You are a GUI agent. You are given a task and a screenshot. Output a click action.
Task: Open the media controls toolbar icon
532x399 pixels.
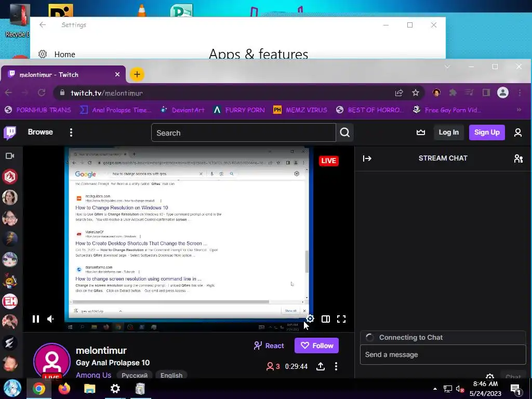(469, 92)
